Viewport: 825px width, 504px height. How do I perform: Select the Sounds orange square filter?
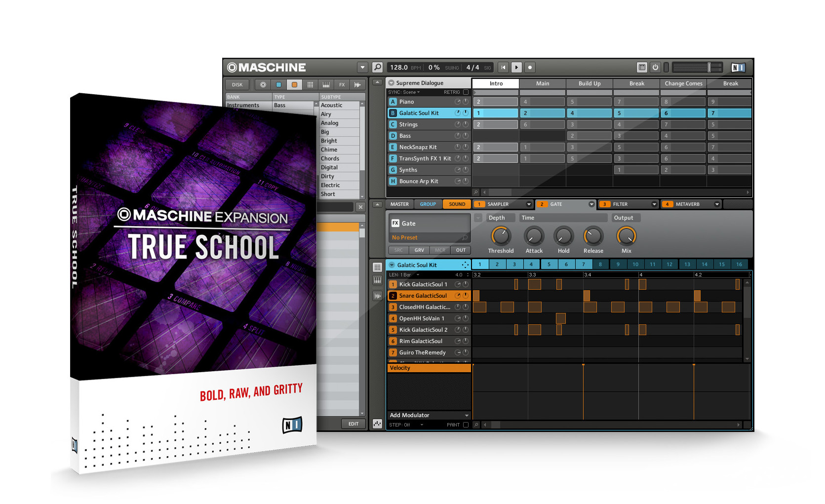coord(294,84)
